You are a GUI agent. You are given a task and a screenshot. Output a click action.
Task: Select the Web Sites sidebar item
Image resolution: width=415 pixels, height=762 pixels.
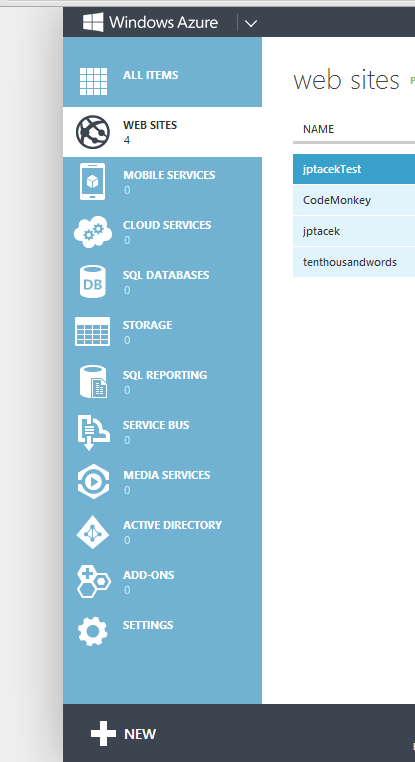point(162,132)
